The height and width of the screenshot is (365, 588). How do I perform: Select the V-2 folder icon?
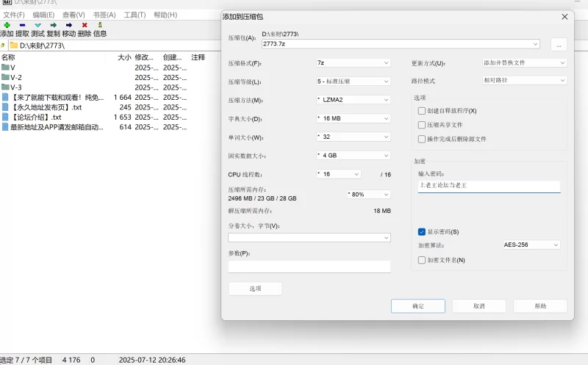[5, 77]
